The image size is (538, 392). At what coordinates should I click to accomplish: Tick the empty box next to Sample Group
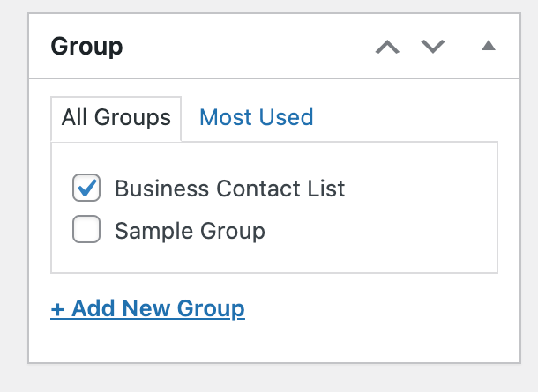[x=86, y=229]
